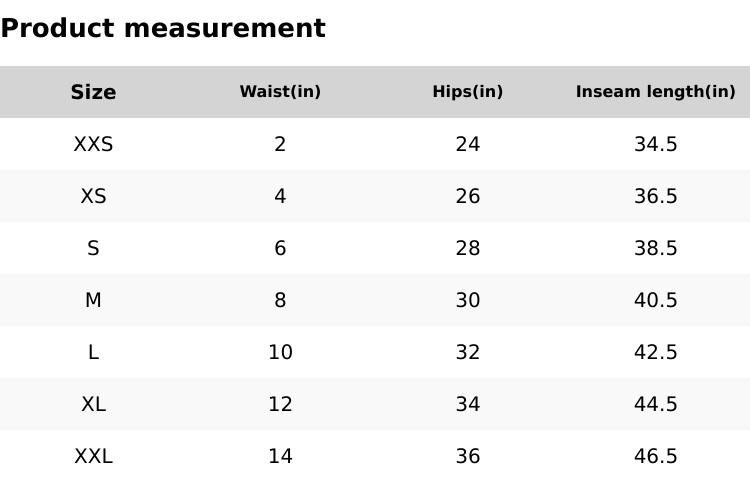Click the Product measurement heading
Viewport: 750px width, 482px height.
click(x=163, y=28)
